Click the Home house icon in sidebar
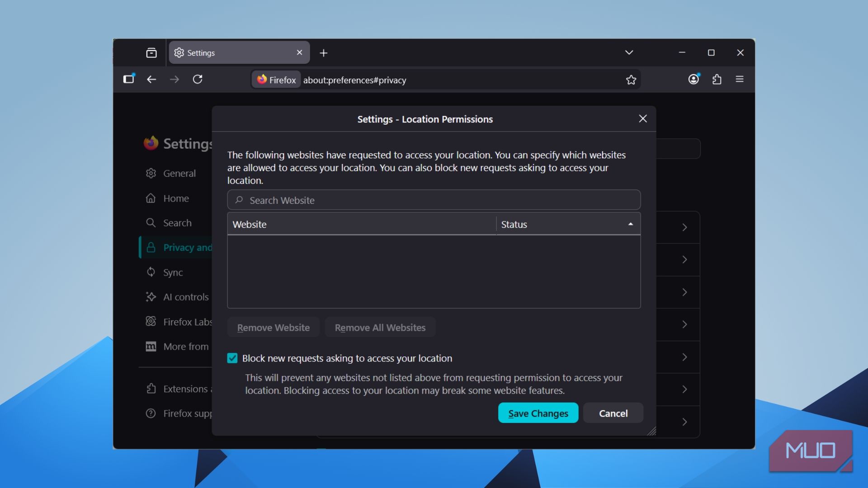 click(151, 198)
